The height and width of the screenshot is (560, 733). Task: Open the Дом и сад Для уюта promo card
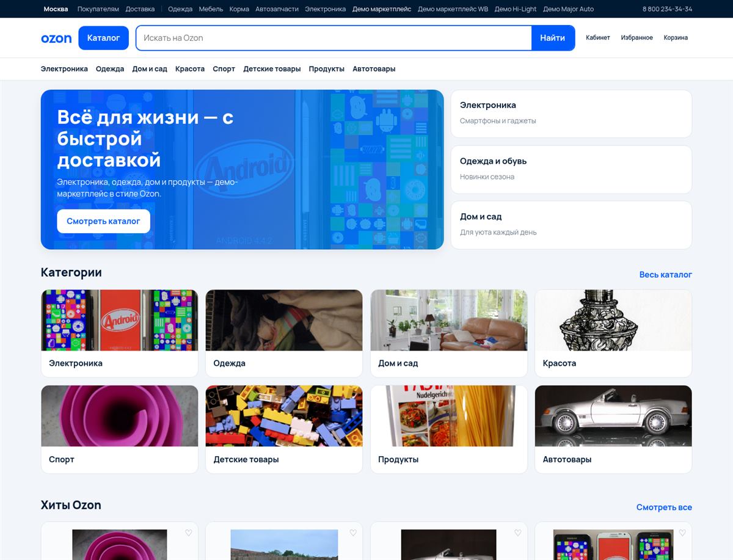[571, 225]
